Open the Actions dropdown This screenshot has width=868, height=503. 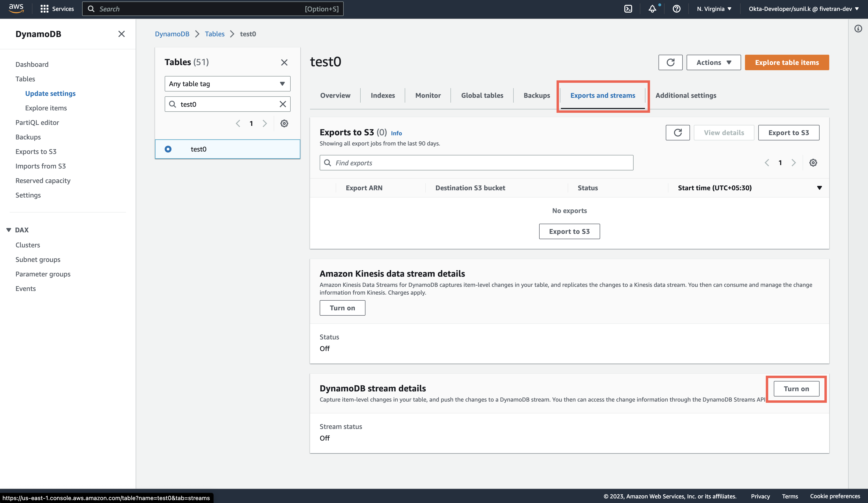tap(713, 62)
